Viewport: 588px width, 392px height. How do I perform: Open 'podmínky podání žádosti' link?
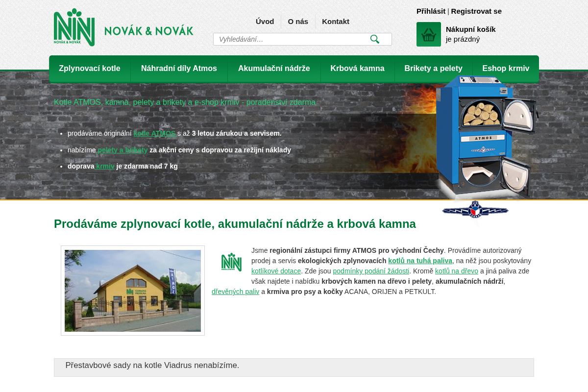coord(371,271)
